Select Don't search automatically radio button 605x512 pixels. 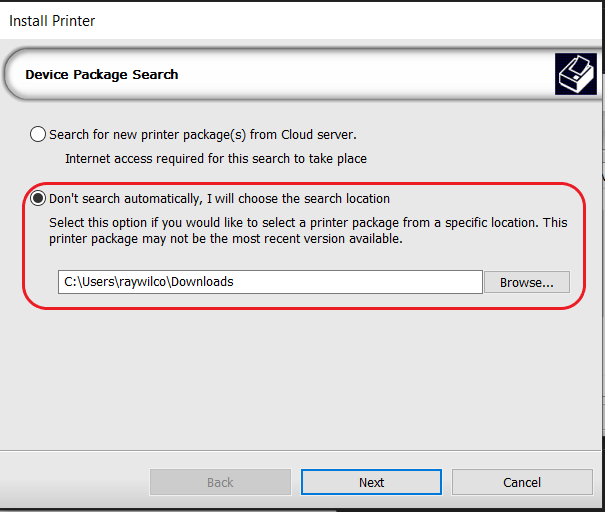[38, 198]
